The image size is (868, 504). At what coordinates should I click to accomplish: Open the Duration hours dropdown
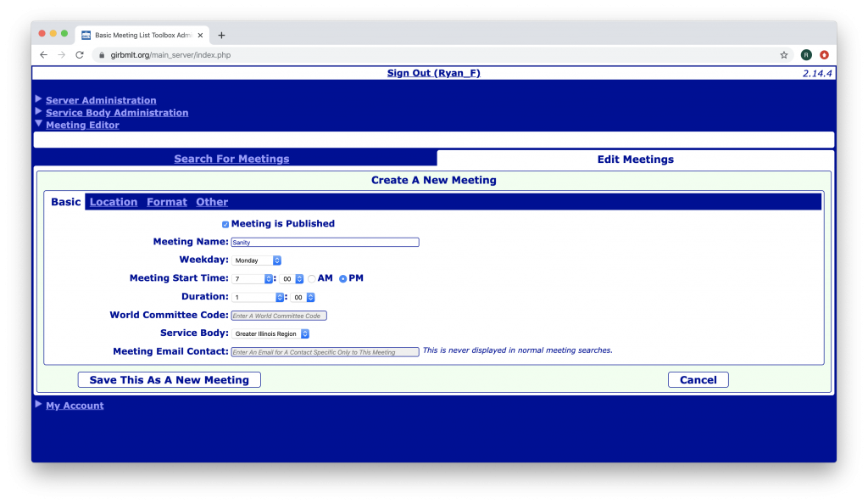pos(258,298)
